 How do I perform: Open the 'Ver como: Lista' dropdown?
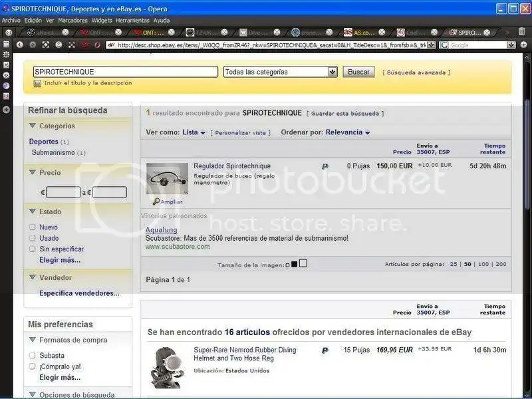tap(194, 132)
